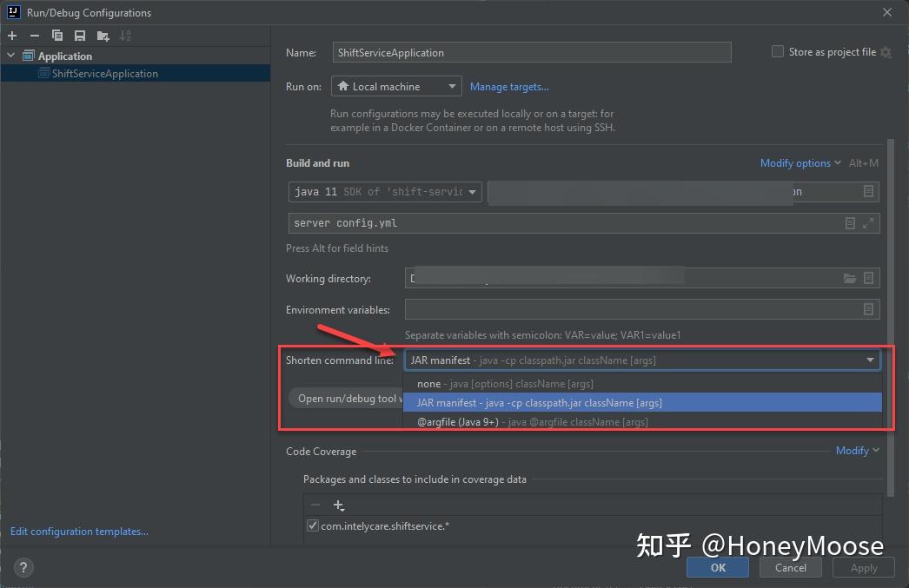Browse for a working directory folder
Viewport: 909px width, 588px height.
tap(850, 278)
